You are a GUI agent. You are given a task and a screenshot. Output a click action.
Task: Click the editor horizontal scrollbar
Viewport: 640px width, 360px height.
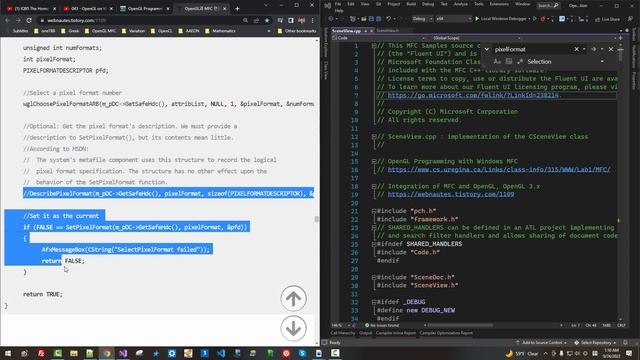click(460, 325)
